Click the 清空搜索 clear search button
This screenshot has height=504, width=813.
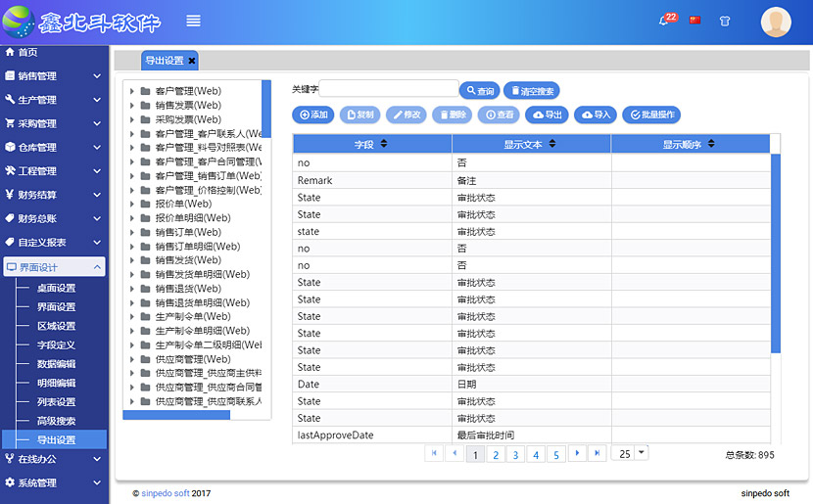pos(532,91)
